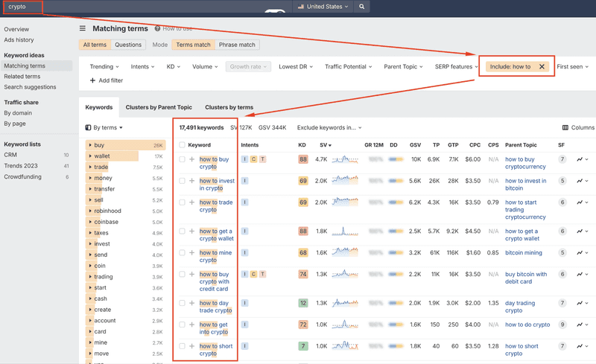Click the plus icon for Add filter

coord(92,80)
